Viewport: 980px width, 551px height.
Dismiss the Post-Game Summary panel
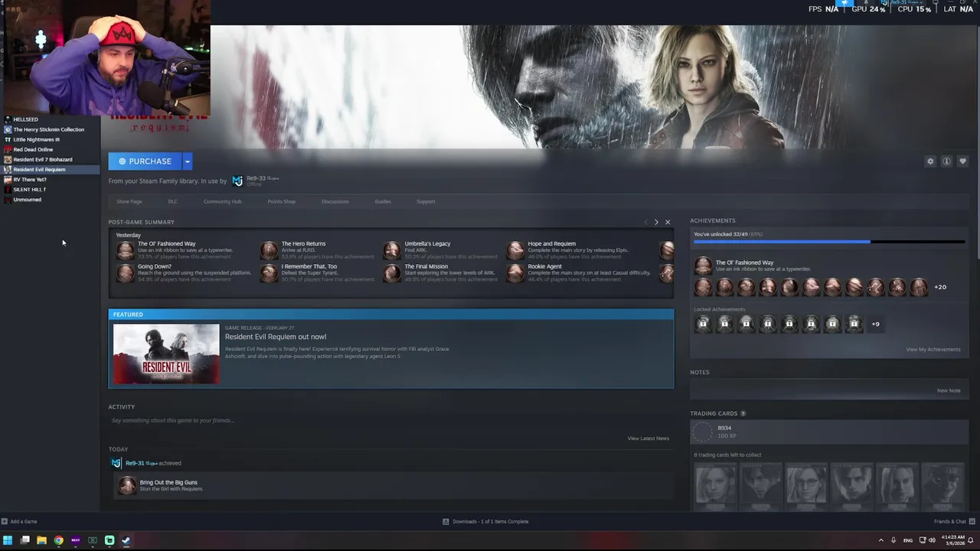pyautogui.click(x=668, y=222)
